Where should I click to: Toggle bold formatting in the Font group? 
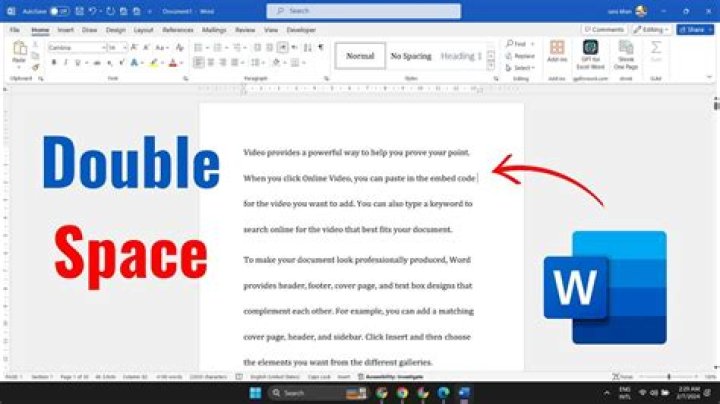click(x=54, y=62)
